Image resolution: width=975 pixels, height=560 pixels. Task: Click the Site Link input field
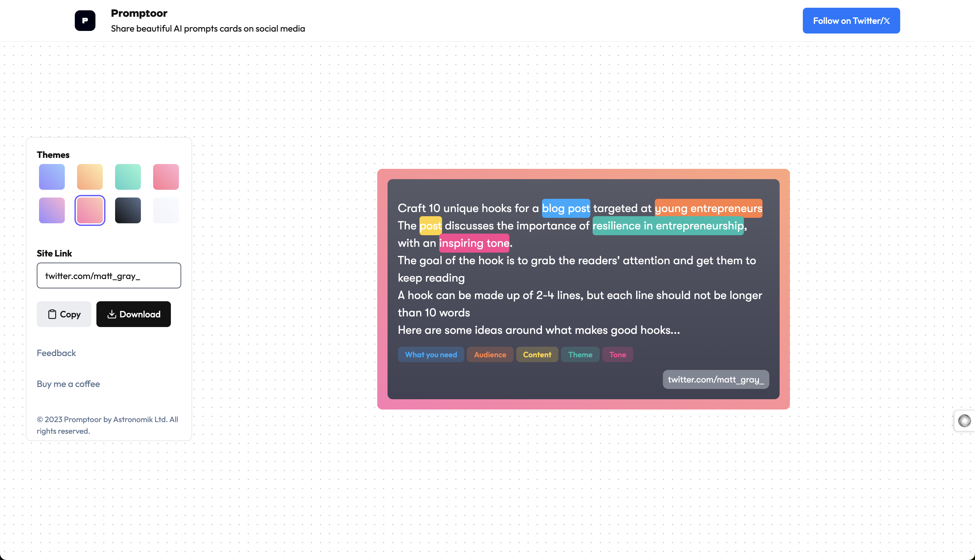click(x=109, y=276)
